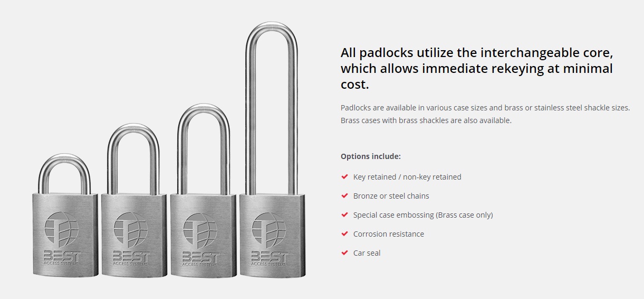Click the BEST logo on the third padlock from left
The image size is (644, 299).
tap(200, 230)
